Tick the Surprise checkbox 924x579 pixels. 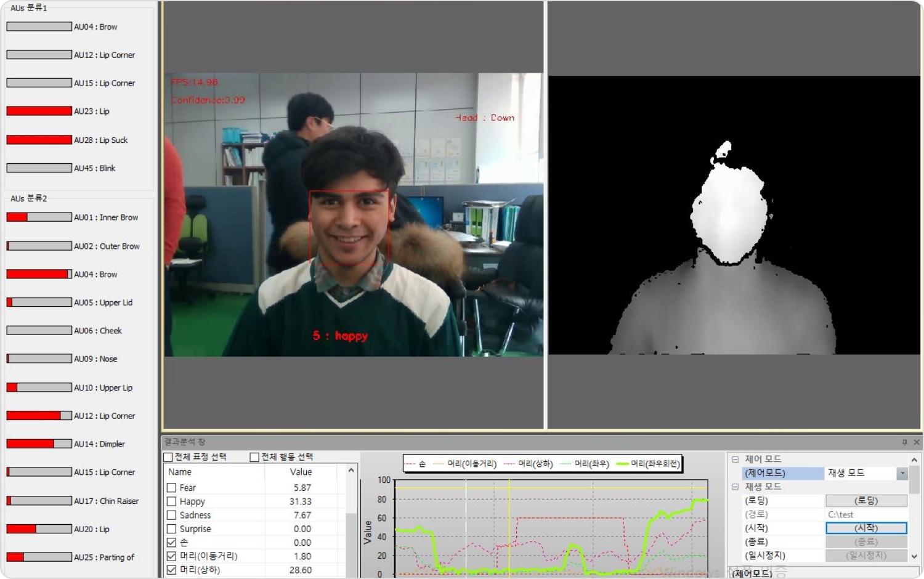pyautogui.click(x=171, y=528)
